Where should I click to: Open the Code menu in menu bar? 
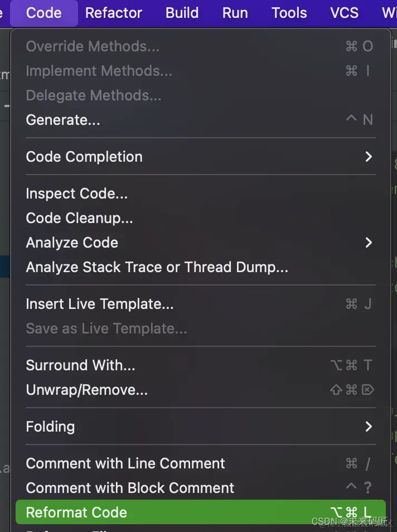coord(43,13)
